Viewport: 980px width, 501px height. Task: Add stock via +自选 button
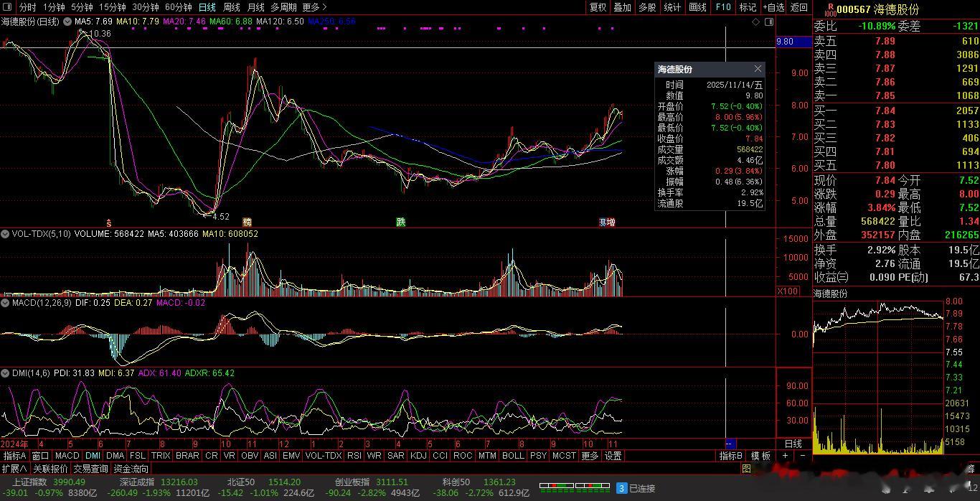tap(773, 7)
